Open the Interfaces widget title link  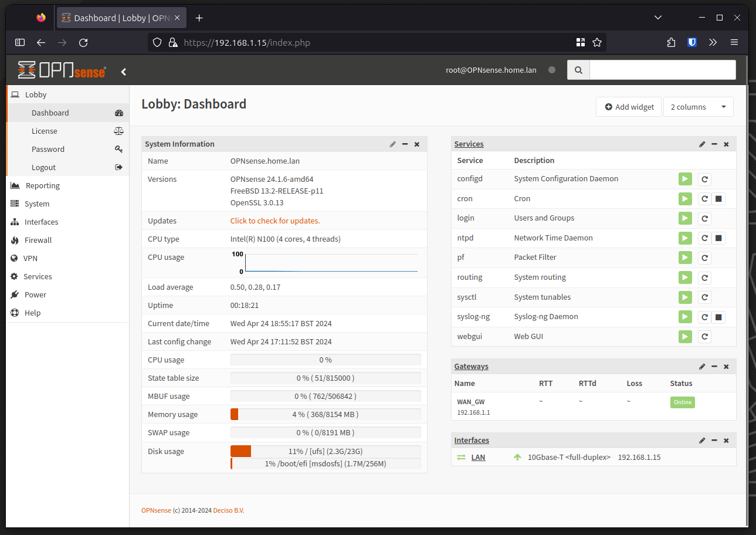tap(472, 440)
